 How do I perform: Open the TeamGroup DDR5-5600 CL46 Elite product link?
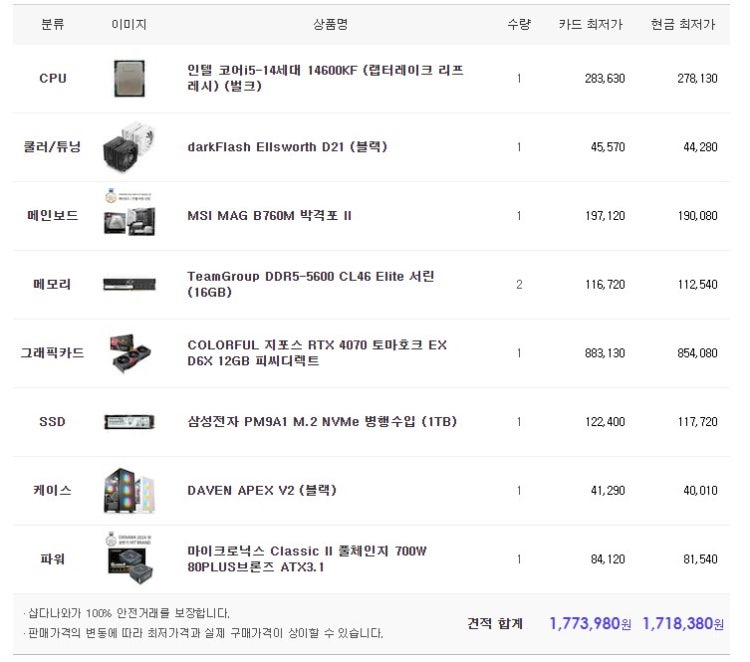[x=310, y=284]
